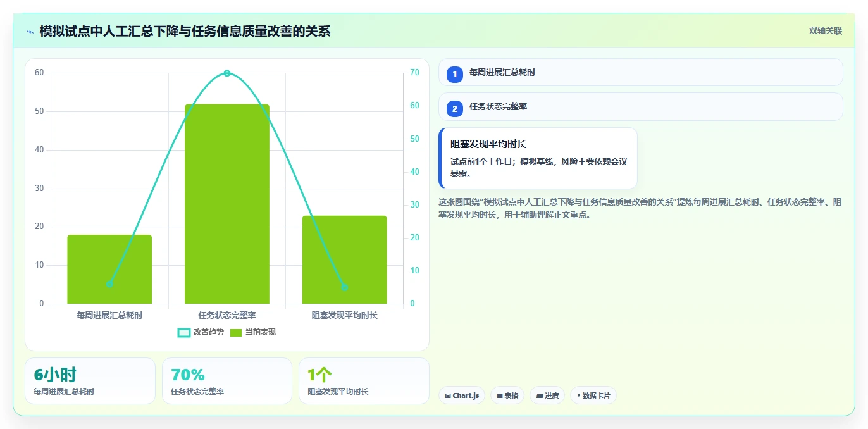The width and height of the screenshot is (868, 429).
Task: Select step 1 每周进展汇总耗时
Action: point(640,72)
